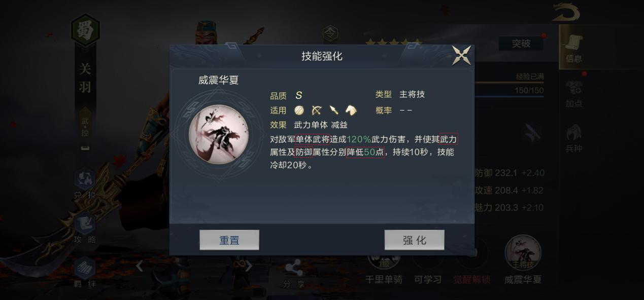Tap the 突破 breakthrough button

click(521, 44)
